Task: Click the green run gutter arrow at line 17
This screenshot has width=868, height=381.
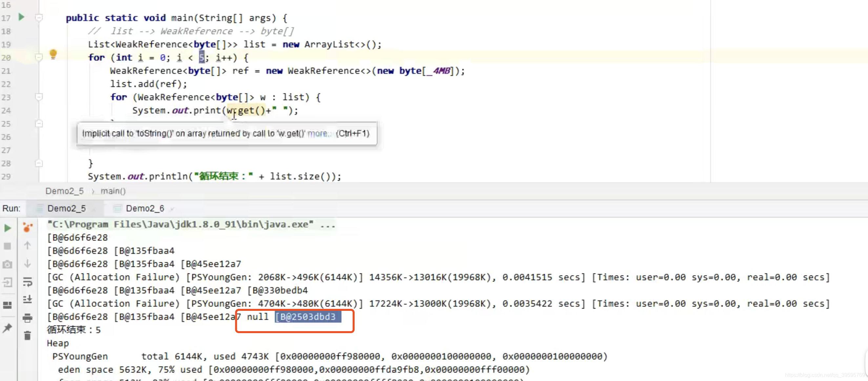Action: 21,17
